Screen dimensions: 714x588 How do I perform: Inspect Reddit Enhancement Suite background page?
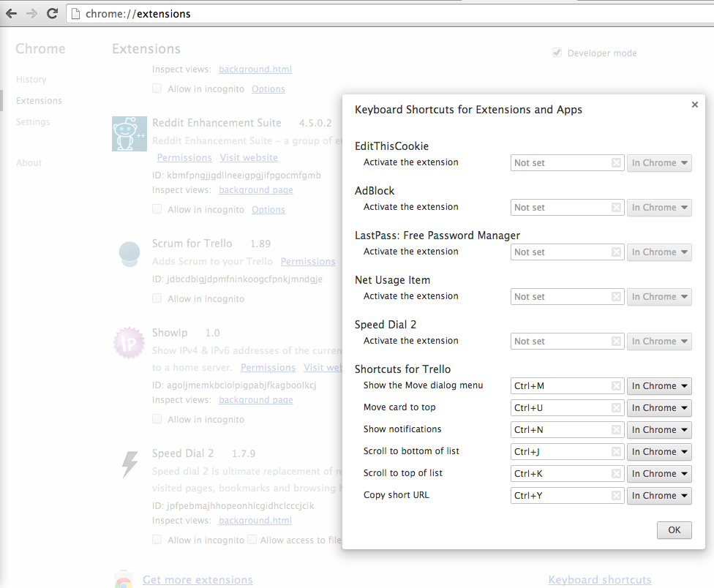(x=256, y=189)
